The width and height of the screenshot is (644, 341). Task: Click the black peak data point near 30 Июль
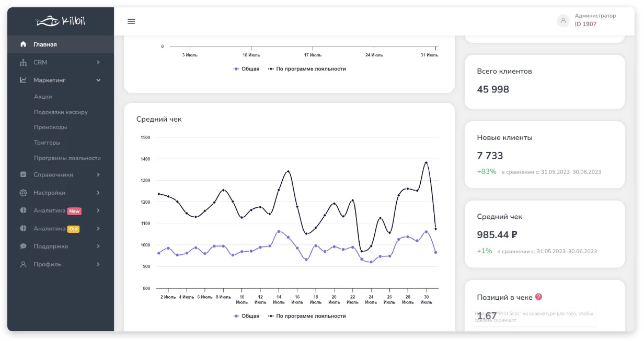point(426,162)
